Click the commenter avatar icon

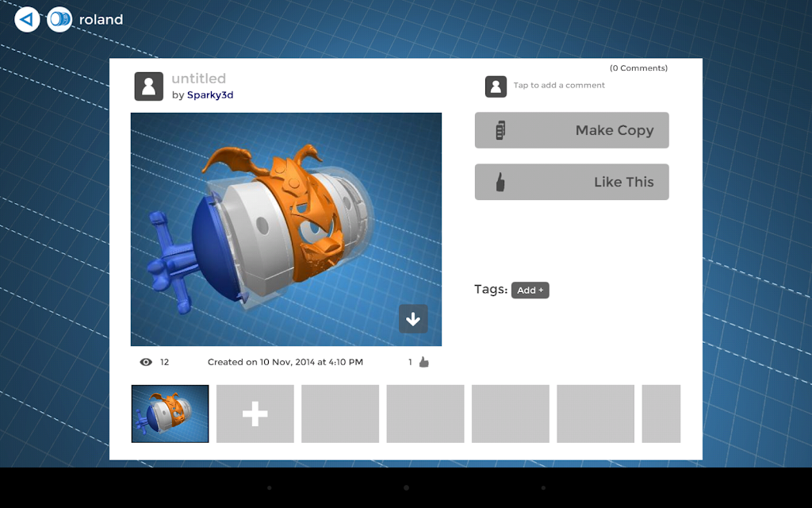pos(496,87)
